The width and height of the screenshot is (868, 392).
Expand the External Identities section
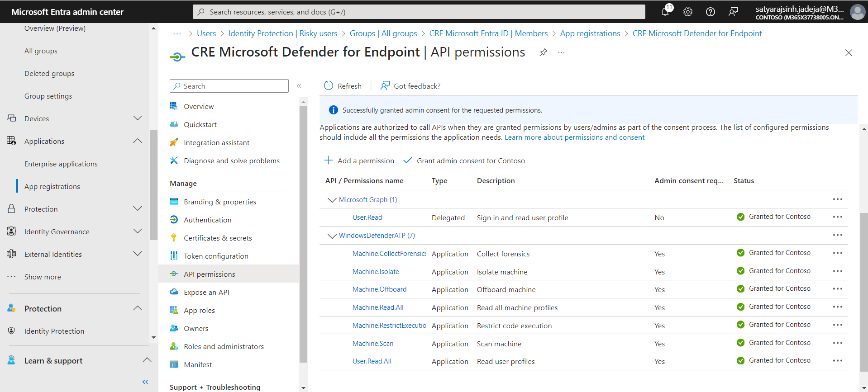click(138, 254)
